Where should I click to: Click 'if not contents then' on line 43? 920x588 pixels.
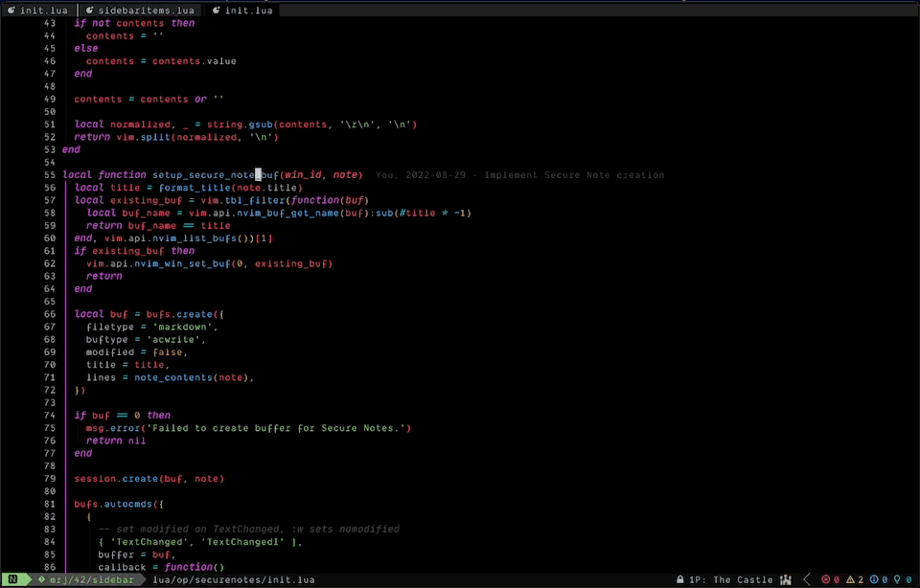tap(134, 23)
